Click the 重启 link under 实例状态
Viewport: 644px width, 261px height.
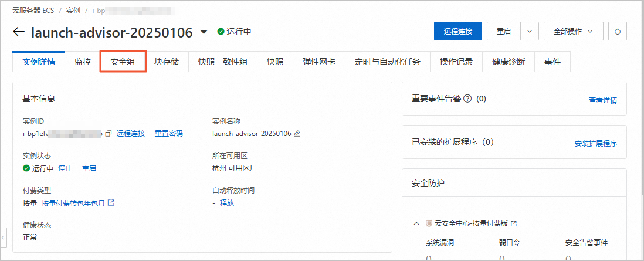coord(89,168)
